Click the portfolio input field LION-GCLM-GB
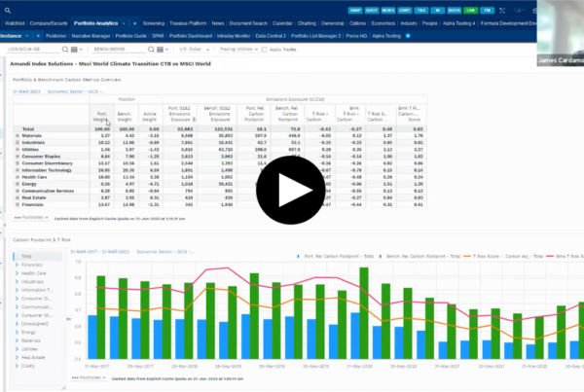The image size is (584, 392). tap(33, 50)
